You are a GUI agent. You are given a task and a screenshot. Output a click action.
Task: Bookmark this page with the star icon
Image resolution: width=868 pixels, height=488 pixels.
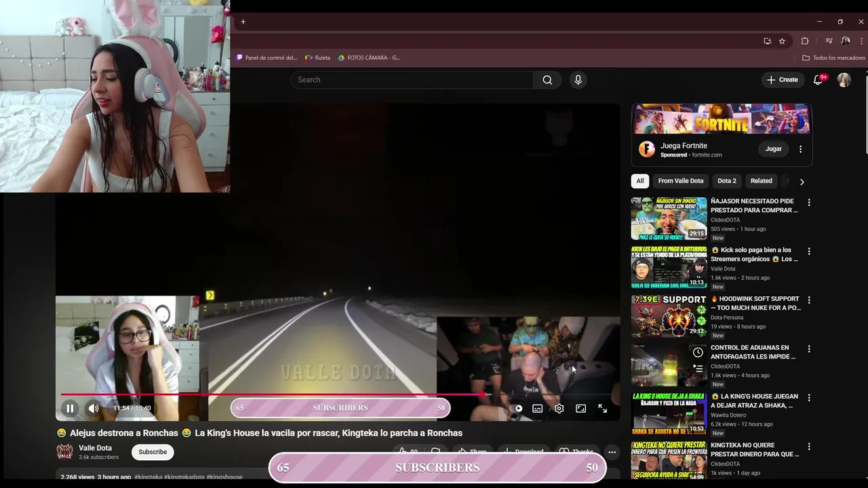click(782, 41)
